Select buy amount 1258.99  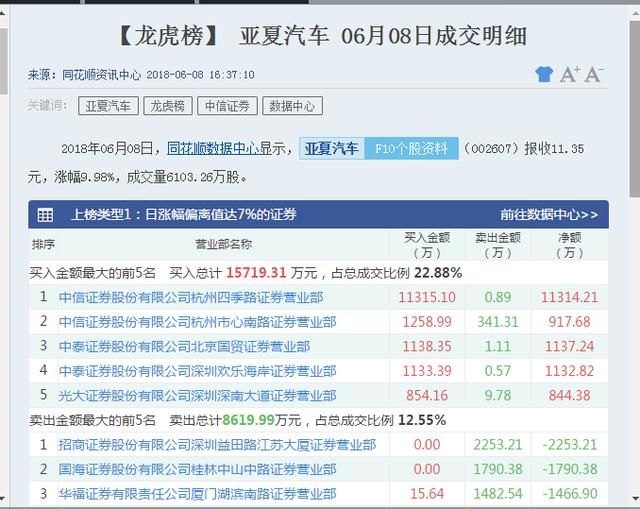427,322
